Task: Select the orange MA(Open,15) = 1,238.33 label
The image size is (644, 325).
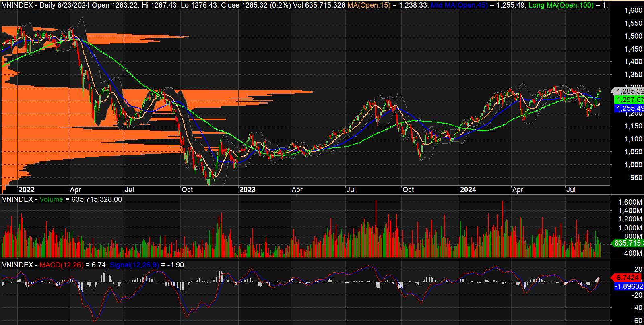Action: pyautogui.click(x=387, y=5)
